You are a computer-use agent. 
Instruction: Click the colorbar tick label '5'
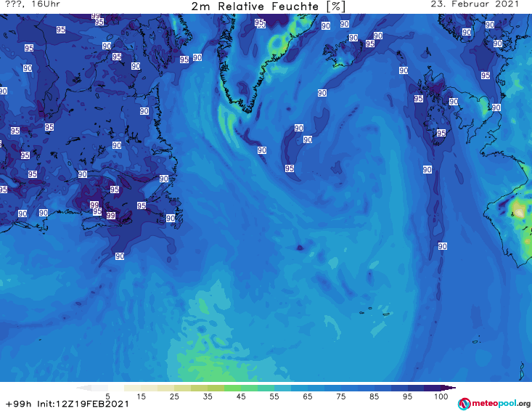tap(107, 396)
